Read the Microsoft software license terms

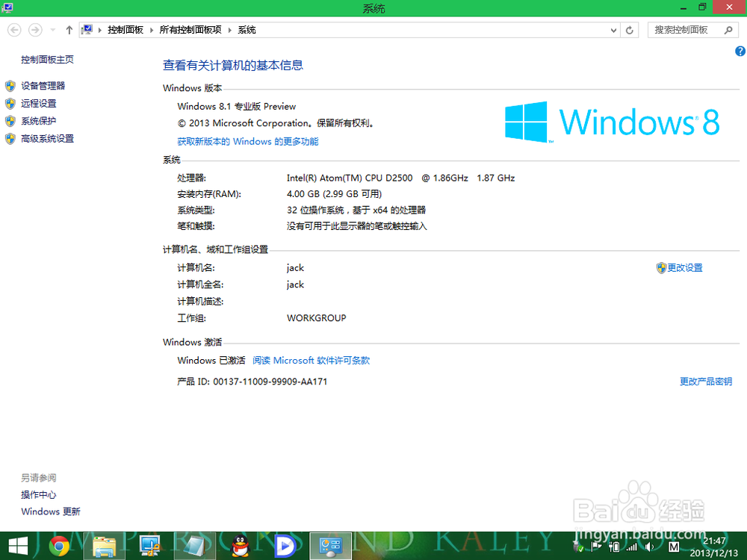click(x=311, y=361)
